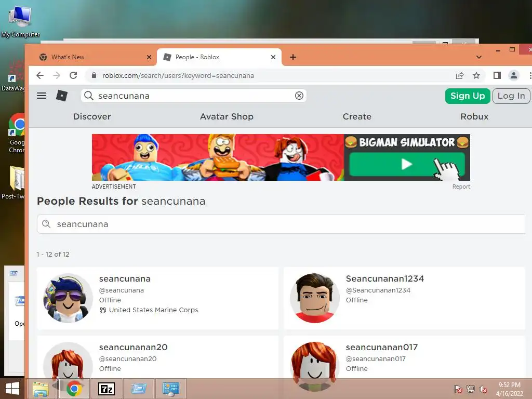Click the '1 - 12 of 12' results count
This screenshot has width=532, height=399.
pyautogui.click(x=53, y=254)
